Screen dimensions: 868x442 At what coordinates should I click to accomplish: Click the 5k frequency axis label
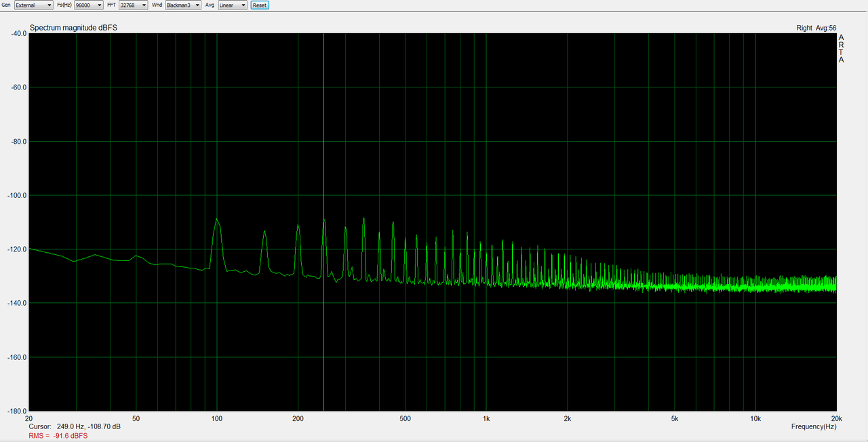674,418
